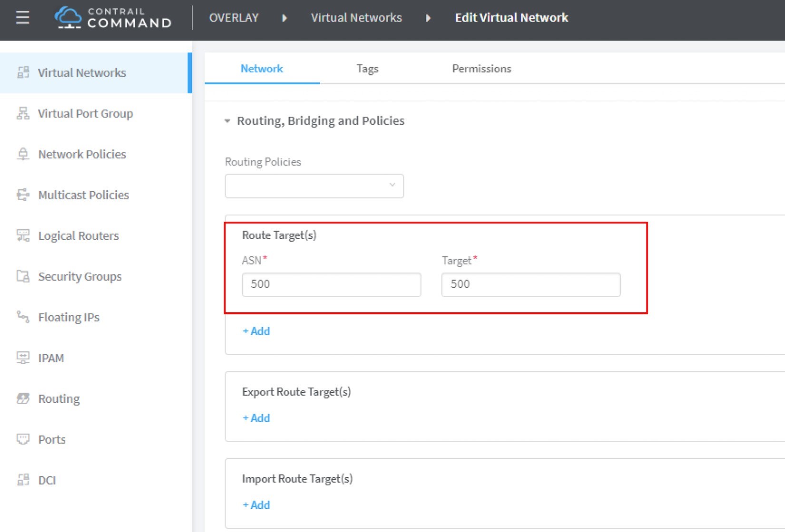Open Security Groups page
Screen dimensions: 785x532
80,276
